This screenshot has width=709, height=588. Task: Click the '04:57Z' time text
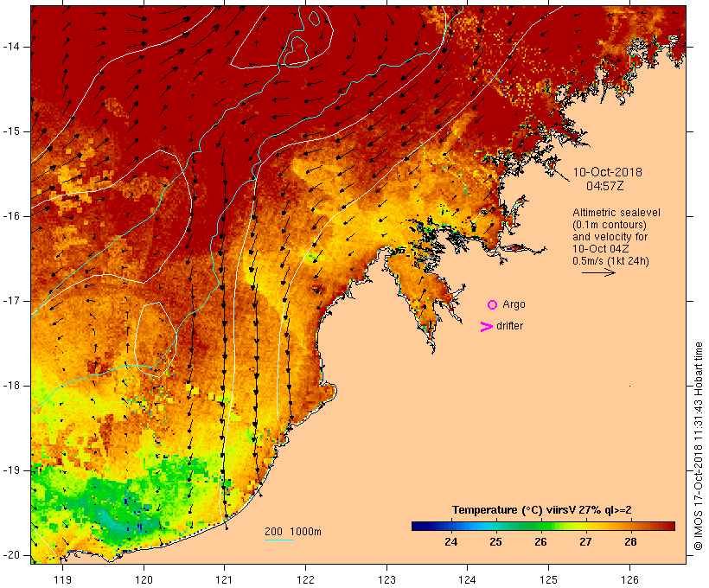[x=605, y=186]
